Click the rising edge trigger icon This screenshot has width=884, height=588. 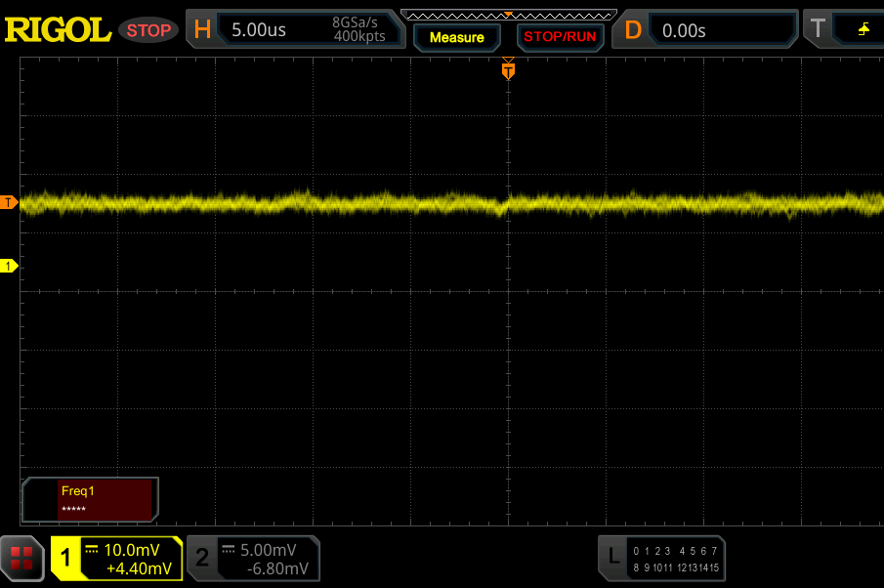pyautogui.click(x=863, y=29)
